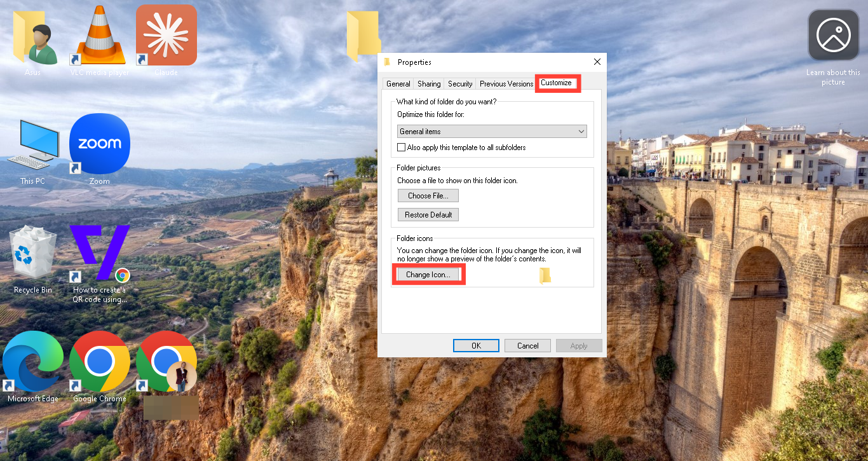Open the Previous Versions tab
Screen dimensions: 868x461
(506, 84)
